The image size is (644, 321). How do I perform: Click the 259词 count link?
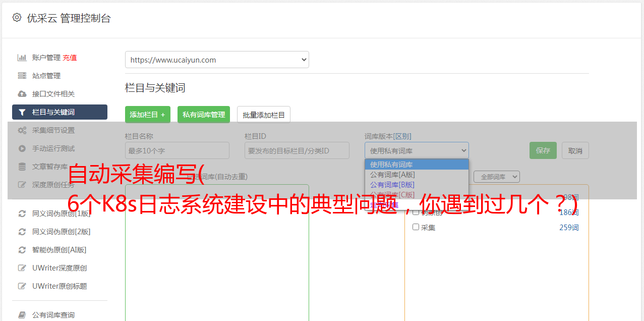pyautogui.click(x=569, y=228)
